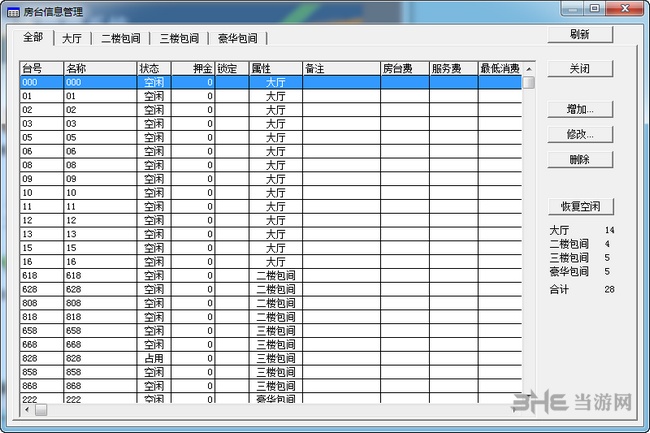Click the 服务费 column header

(x=454, y=68)
